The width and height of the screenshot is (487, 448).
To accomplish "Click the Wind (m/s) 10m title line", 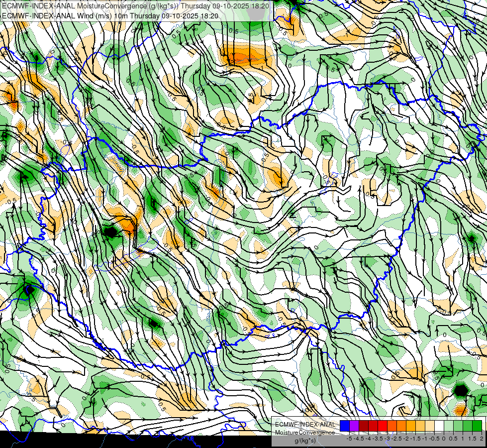I will [110, 16].
